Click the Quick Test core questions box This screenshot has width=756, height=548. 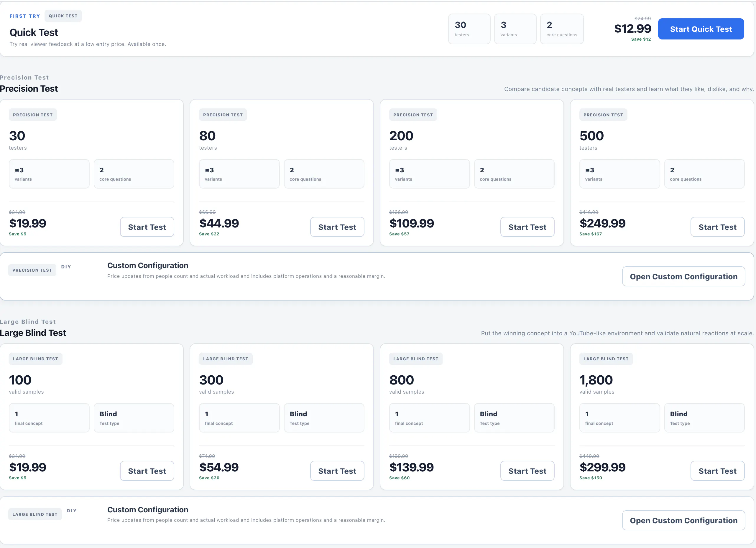[x=562, y=29]
